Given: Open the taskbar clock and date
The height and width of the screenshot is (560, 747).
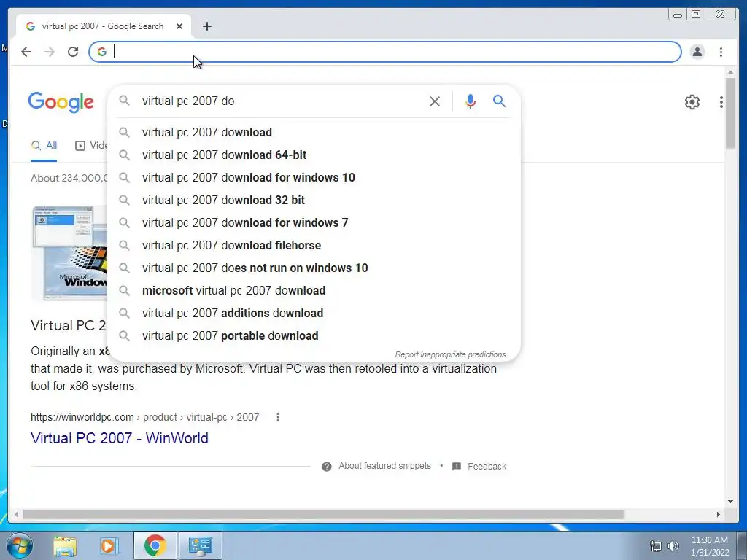Looking at the screenshot, I should (709, 546).
